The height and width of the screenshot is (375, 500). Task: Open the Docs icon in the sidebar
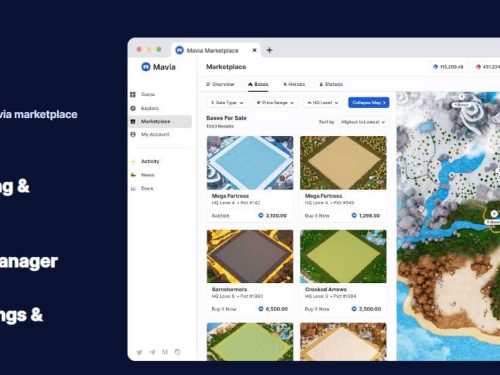[133, 189]
